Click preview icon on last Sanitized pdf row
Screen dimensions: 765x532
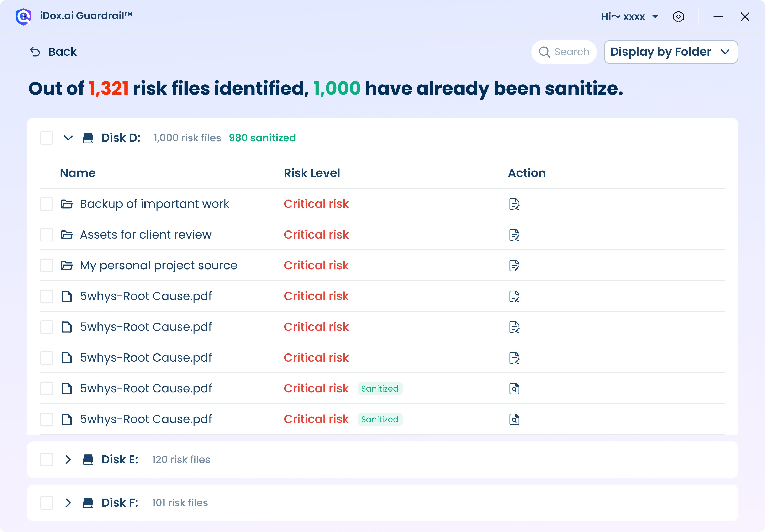tap(514, 419)
